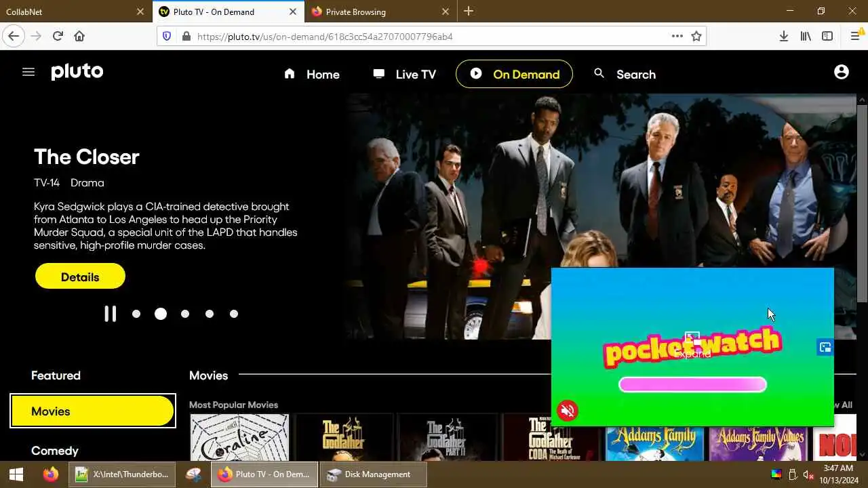Close the CollabNet browser tab
Viewport: 868px width, 488px height.
140,12
